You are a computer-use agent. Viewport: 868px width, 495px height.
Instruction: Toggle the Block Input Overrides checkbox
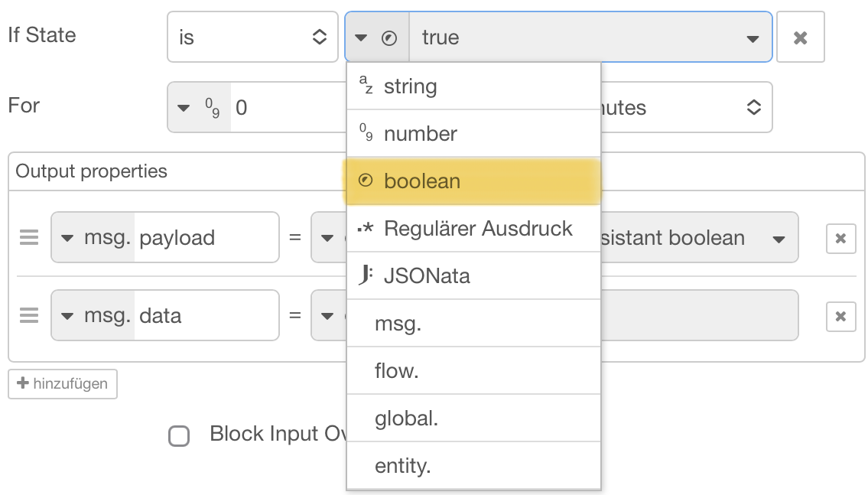point(179,436)
